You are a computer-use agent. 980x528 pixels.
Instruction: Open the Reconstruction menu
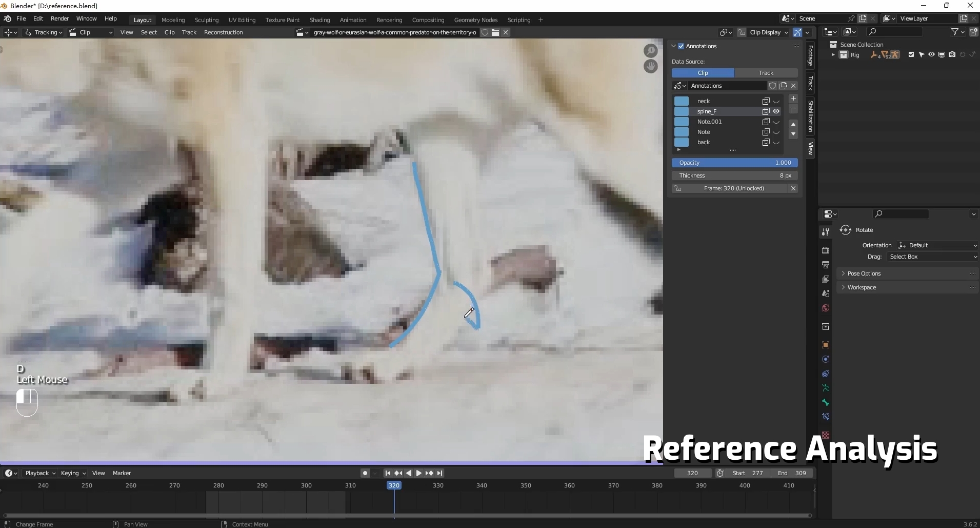tap(223, 32)
